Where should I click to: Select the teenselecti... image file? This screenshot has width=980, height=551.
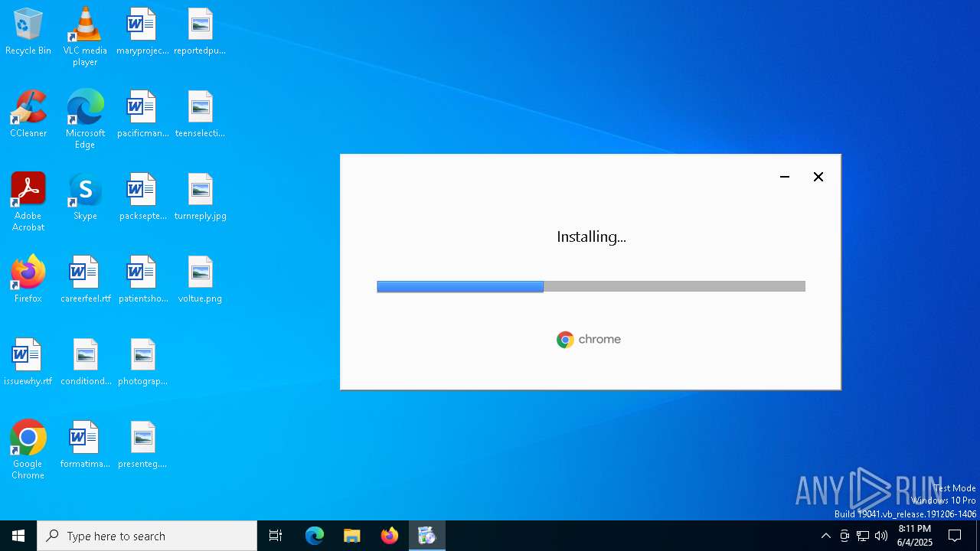click(200, 115)
